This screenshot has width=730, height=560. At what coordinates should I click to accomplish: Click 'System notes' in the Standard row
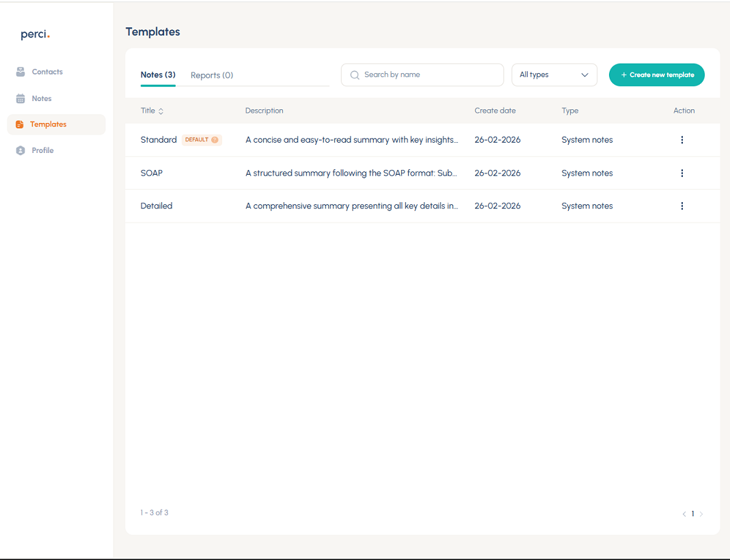(x=587, y=139)
